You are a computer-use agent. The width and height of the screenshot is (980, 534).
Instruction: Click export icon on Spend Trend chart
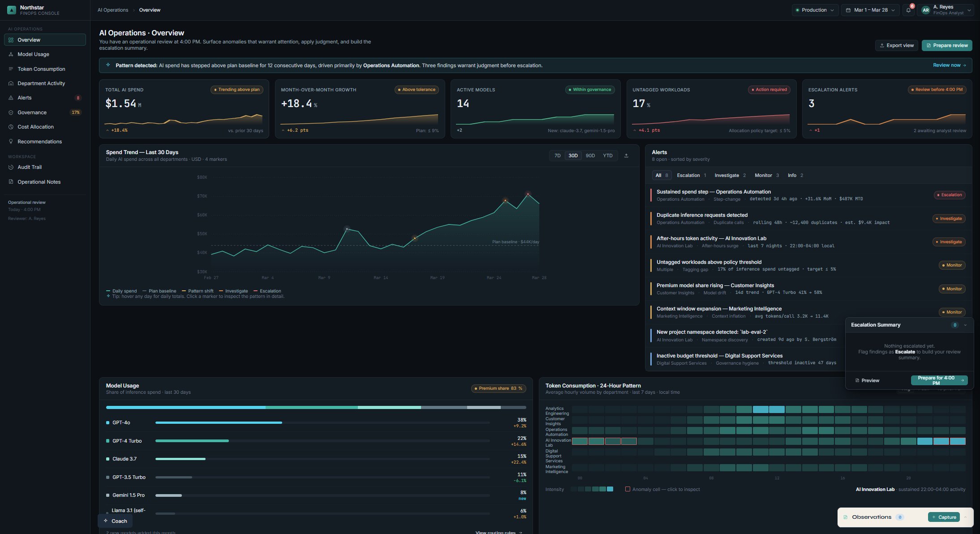(x=626, y=155)
